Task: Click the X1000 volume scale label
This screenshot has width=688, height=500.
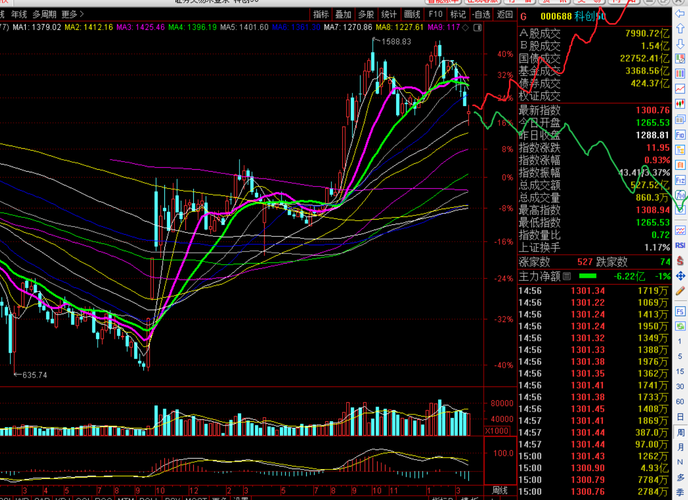Action: (x=497, y=431)
